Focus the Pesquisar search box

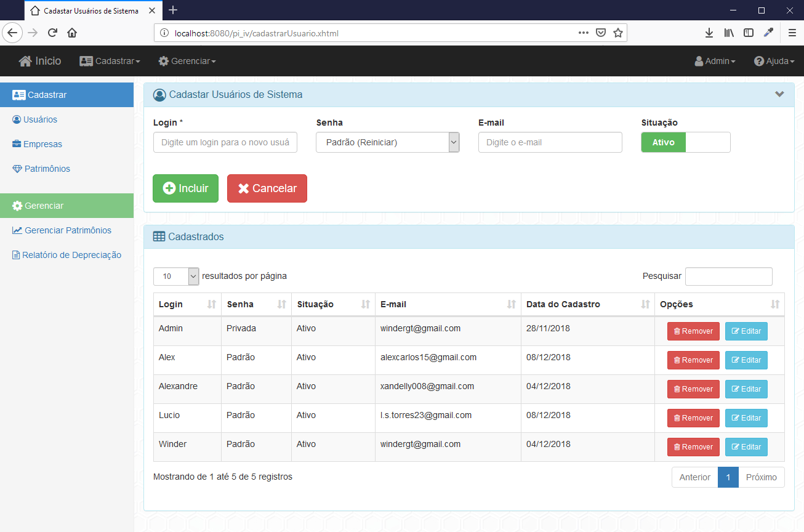click(729, 276)
